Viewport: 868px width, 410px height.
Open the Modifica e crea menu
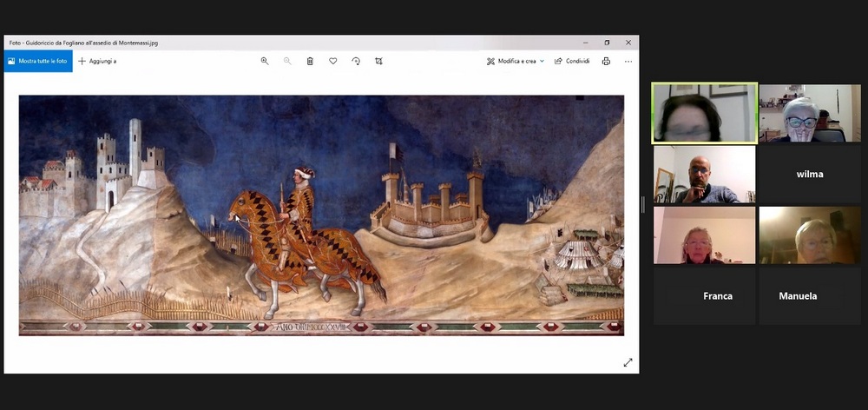click(x=516, y=61)
